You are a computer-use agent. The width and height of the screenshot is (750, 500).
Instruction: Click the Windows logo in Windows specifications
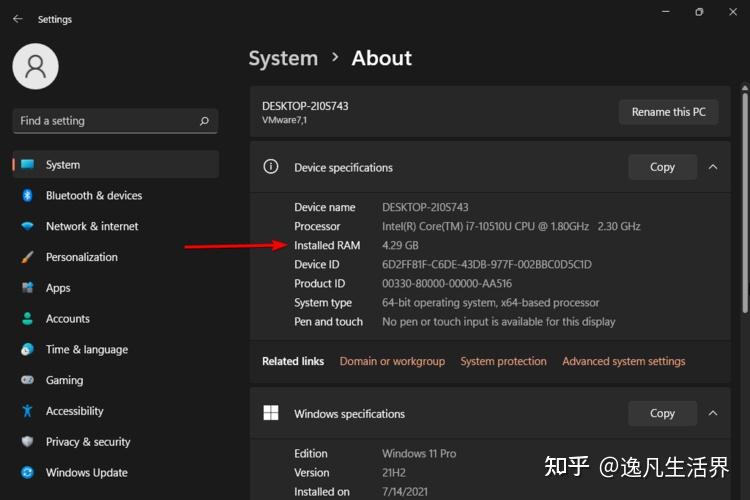tap(271, 413)
